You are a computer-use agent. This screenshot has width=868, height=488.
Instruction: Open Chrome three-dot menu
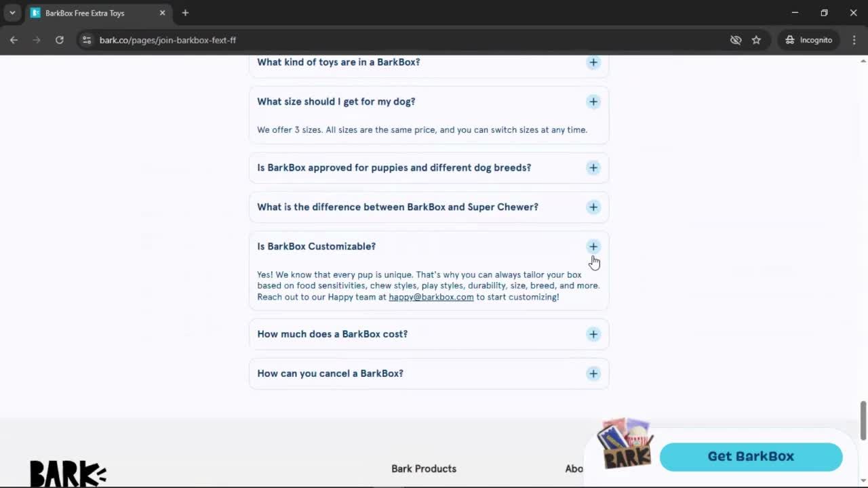click(x=854, y=40)
